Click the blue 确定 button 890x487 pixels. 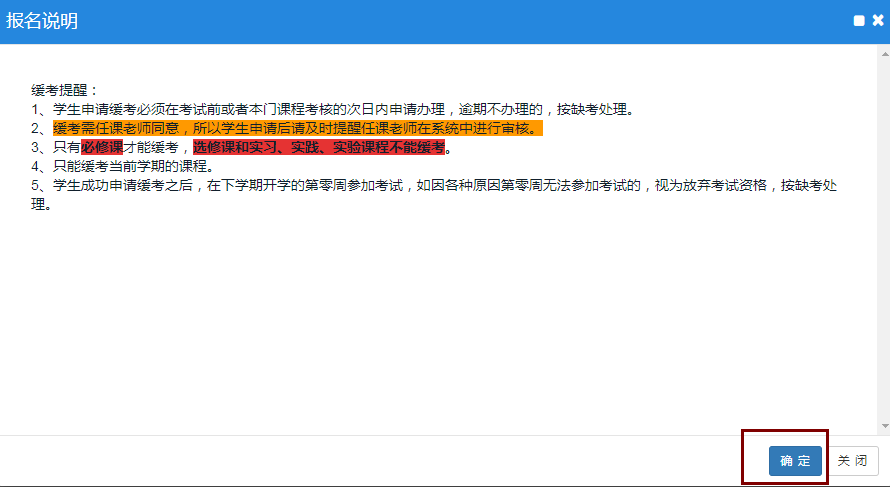(x=795, y=461)
